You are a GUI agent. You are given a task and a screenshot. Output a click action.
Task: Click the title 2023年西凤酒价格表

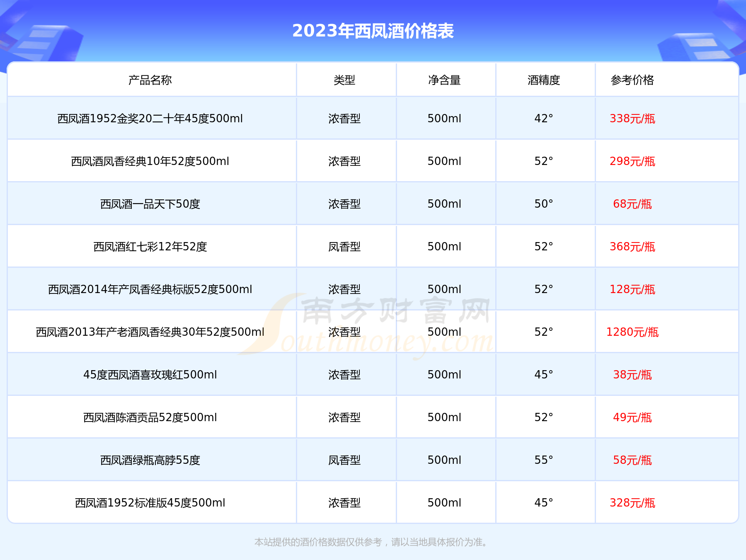tap(373, 31)
